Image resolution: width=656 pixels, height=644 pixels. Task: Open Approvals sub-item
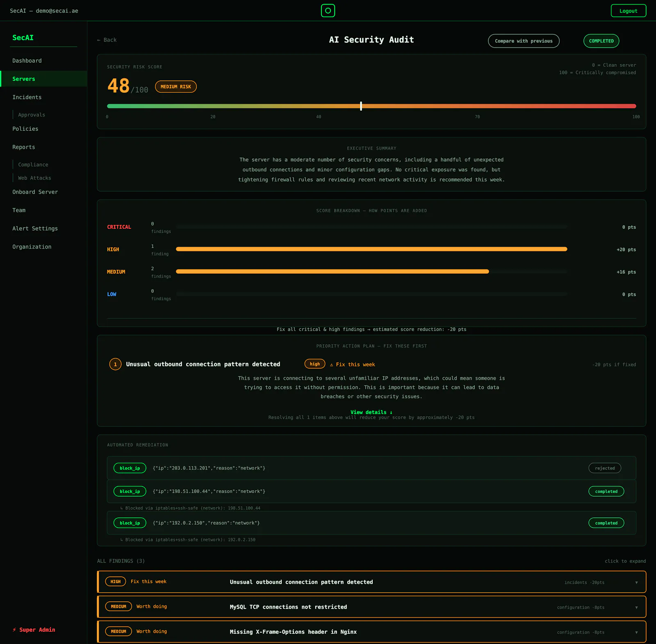point(32,115)
